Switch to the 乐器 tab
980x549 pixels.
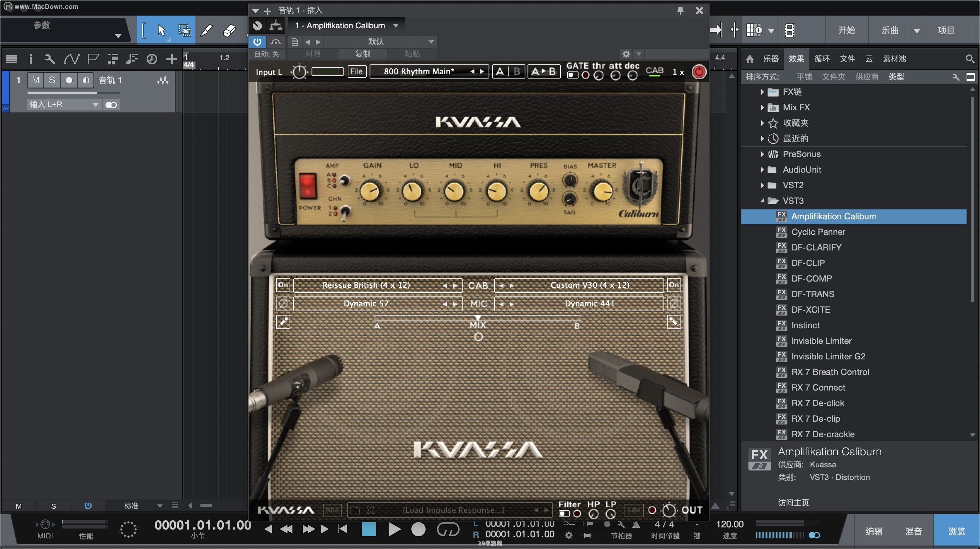click(x=771, y=59)
